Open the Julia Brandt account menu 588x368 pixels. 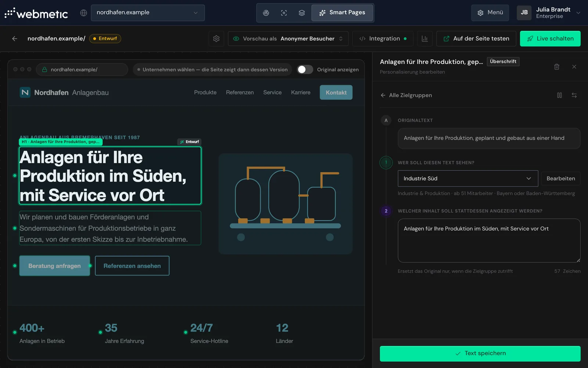coord(549,13)
